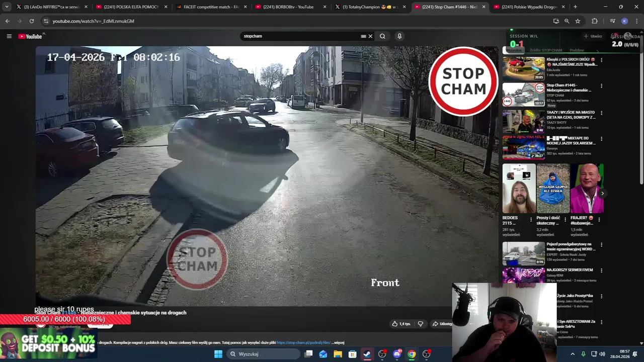644x362 pixels.
Task: Open options menu for Pojazd ponadgabarytowy video
Action: click(601, 245)
